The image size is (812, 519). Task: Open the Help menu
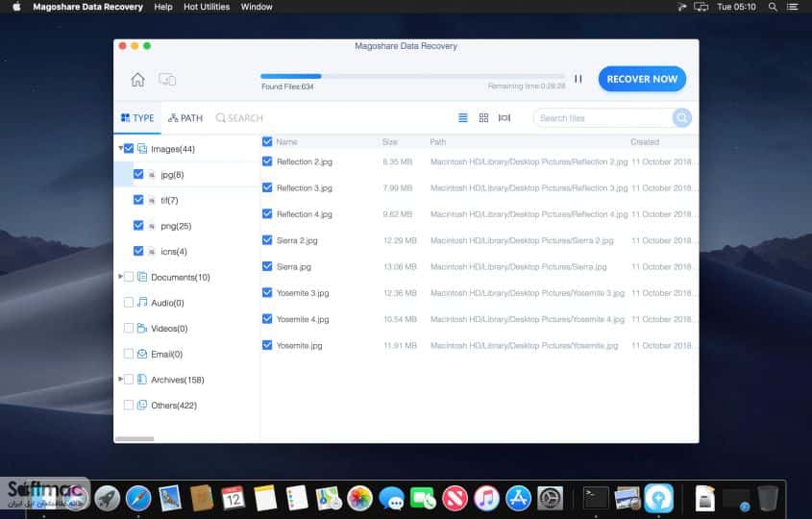point(163,7)
